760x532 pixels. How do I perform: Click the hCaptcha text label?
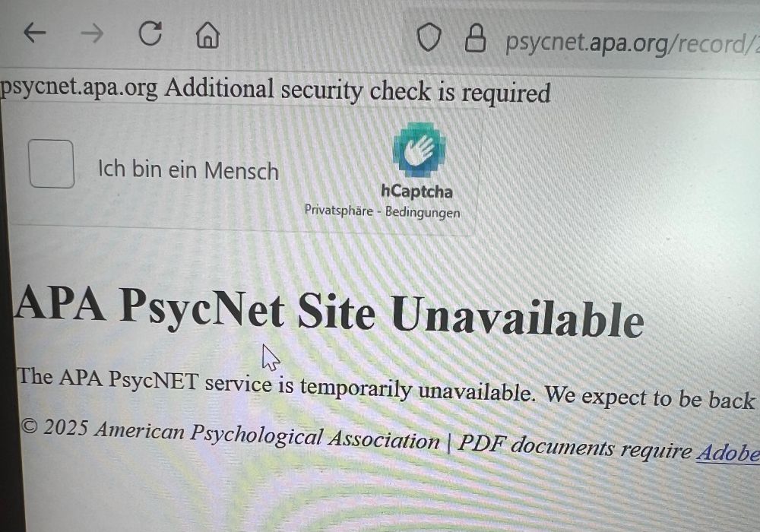(416, 191)
